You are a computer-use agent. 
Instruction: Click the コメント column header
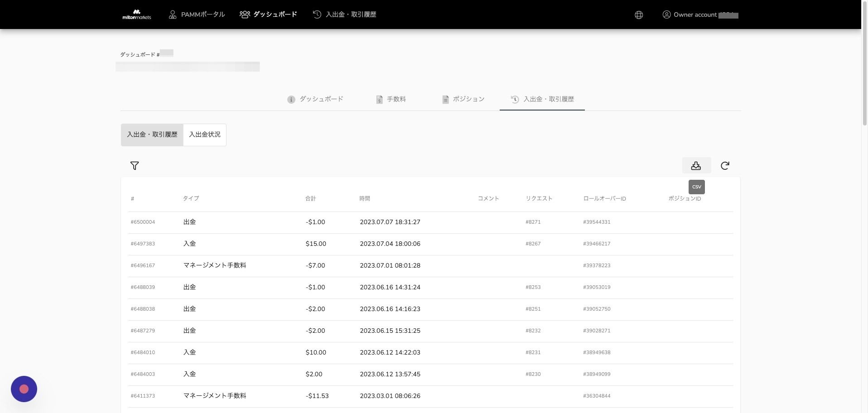[x=488, y=198]
